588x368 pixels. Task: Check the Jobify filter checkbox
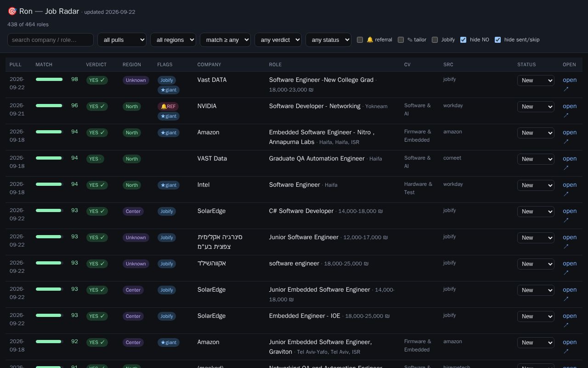[x=435, y=40]
